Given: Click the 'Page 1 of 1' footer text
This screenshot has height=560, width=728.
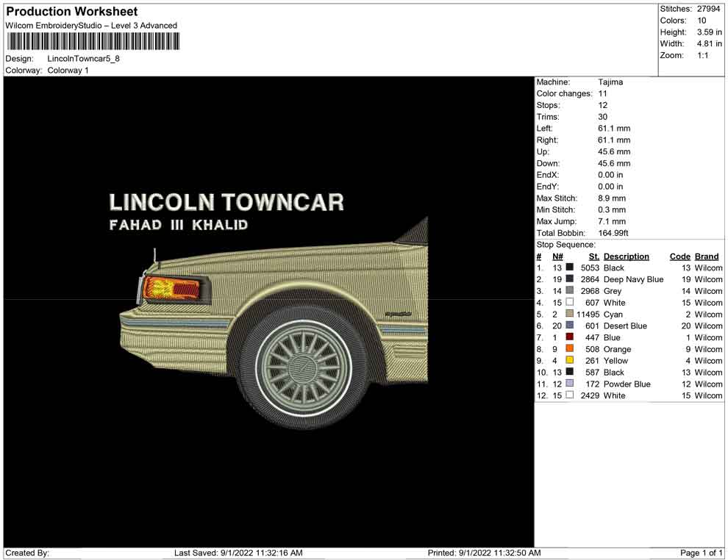Looking at the screenshot, I should coord(701,553).
